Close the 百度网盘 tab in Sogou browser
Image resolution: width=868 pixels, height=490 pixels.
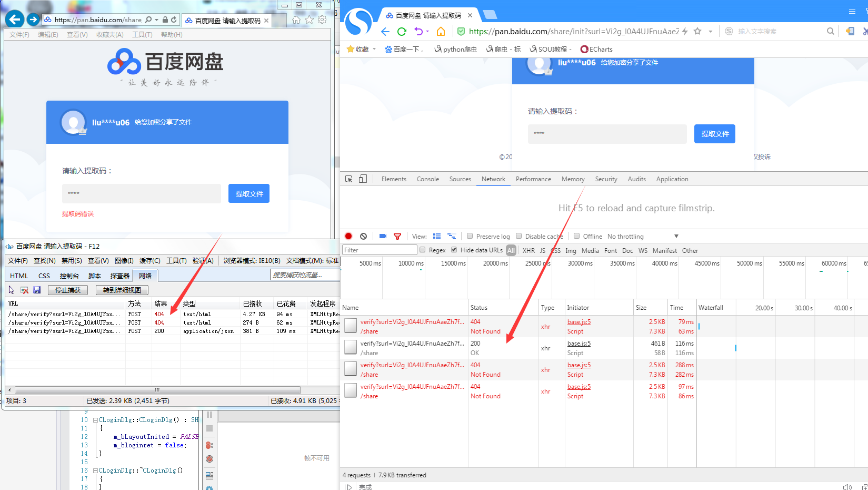click(x=470, y=15)
